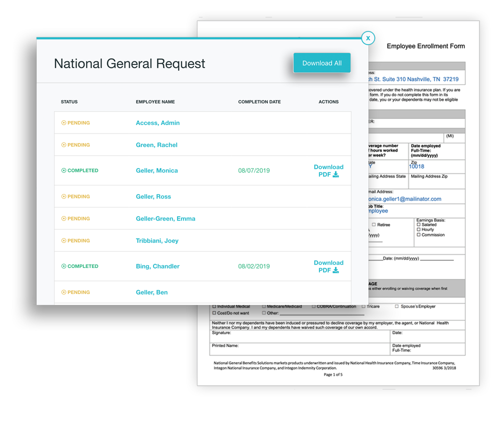Viewport: 504px width, 432px height.
Task: Click the Download All button
Action: (322, 63)
